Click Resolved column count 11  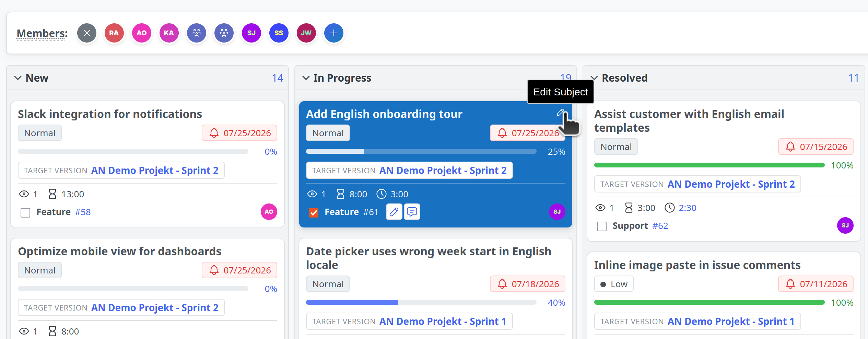(854, 78)
